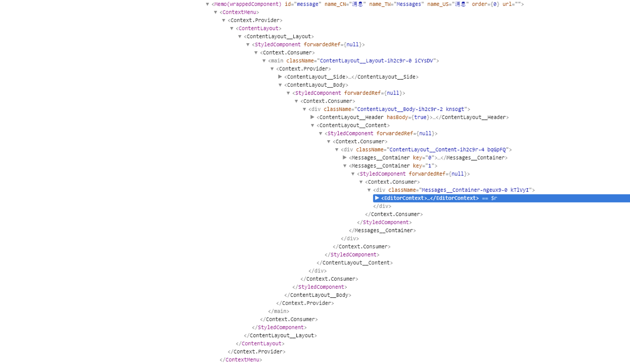Select the div Messages__Container-ngeux9-0 line
The height and width of the screenshot is (364, 630).
454,190
